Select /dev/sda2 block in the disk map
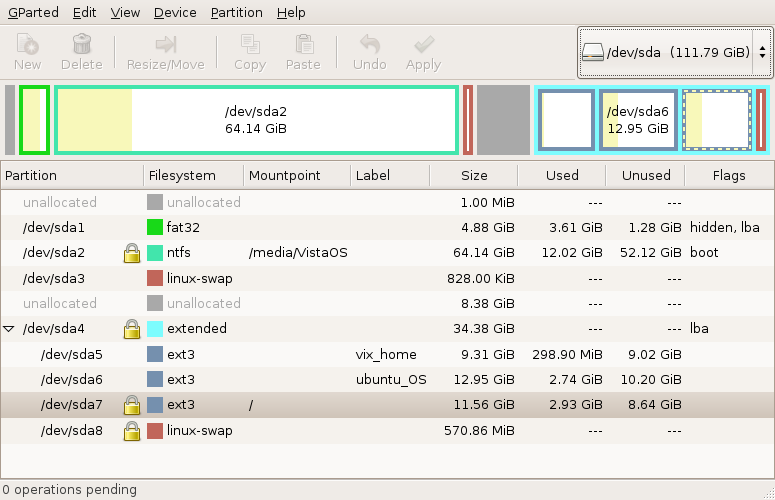Screen dimensions: 775x500 [x=256, y=120]
